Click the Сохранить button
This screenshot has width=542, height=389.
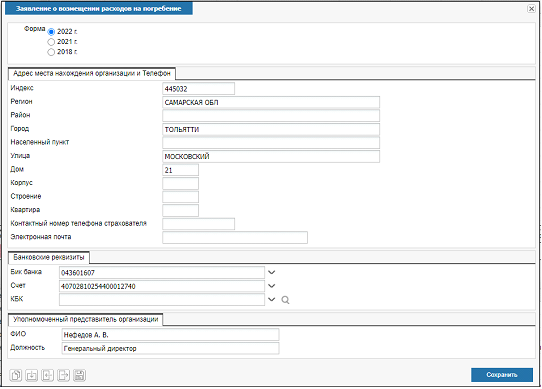(502, 375)
